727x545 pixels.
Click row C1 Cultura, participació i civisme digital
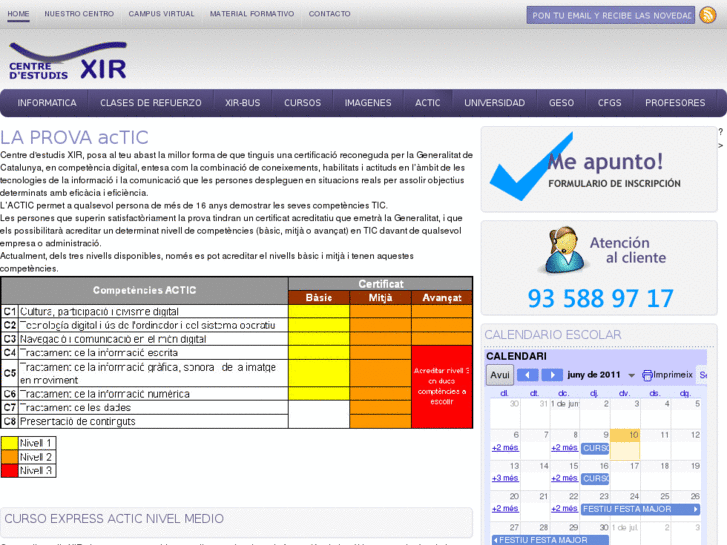pos(145,311)
